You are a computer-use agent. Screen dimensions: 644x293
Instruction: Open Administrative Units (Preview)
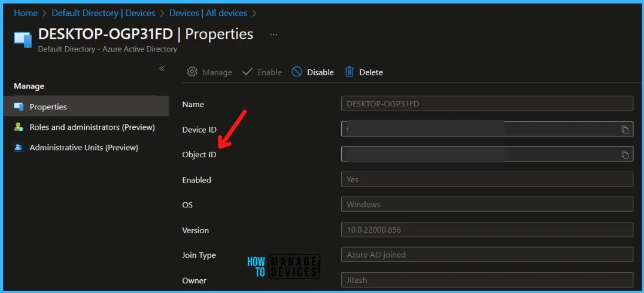pyautogui.click(x=84, y=147)
